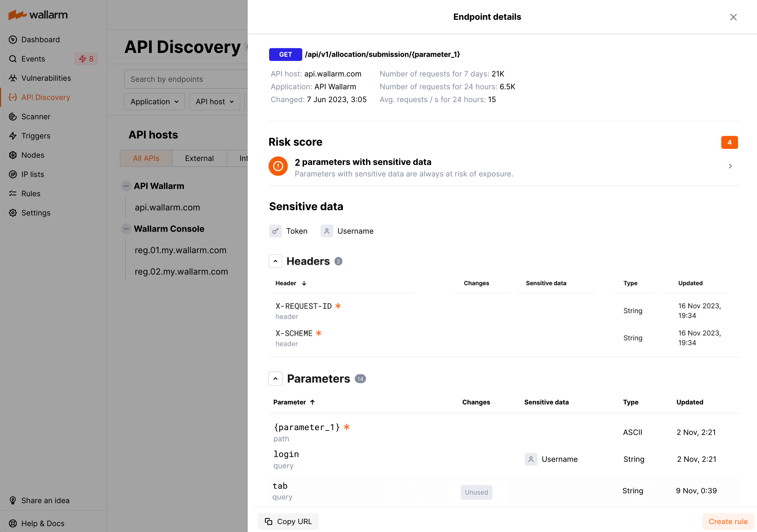This screenshot has width=757, height=532.
Task: Click the X-SCHEME header name
Action: coord(294,333)
